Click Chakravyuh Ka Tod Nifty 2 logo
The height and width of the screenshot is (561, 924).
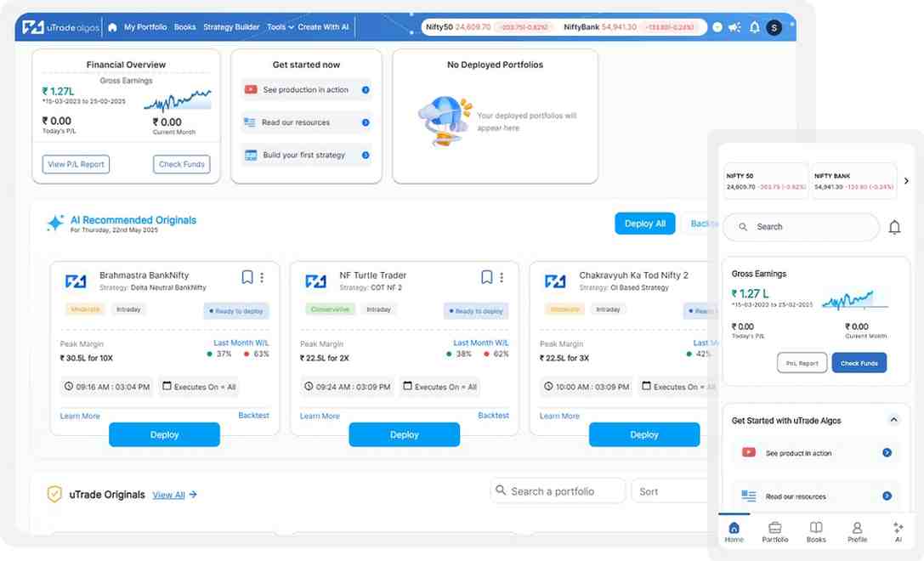pos(555,281)
